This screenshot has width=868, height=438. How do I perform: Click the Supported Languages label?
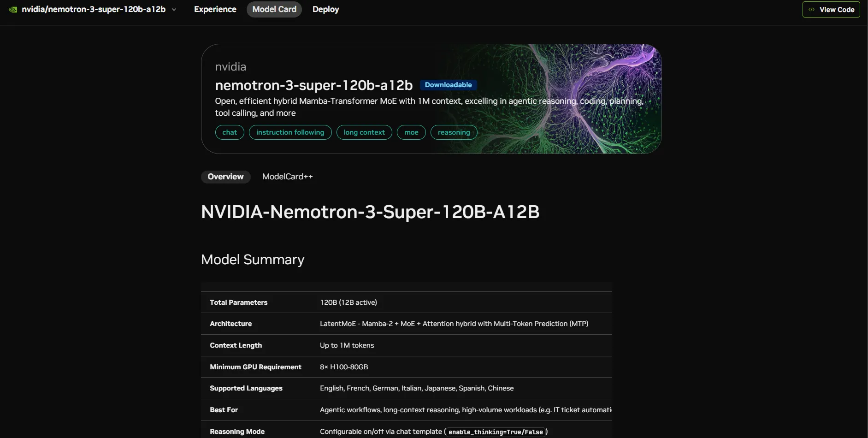click(246, 388)
